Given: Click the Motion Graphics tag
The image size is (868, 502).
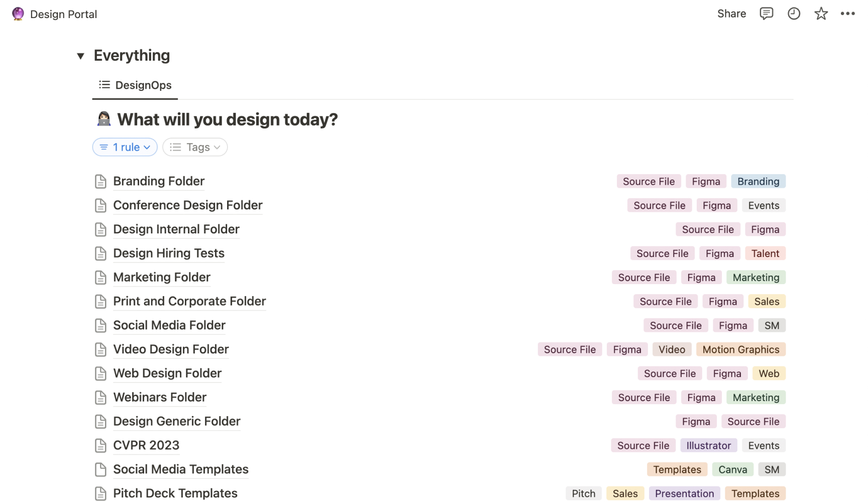Looking at the screenshot, I should tap(740, 349).
